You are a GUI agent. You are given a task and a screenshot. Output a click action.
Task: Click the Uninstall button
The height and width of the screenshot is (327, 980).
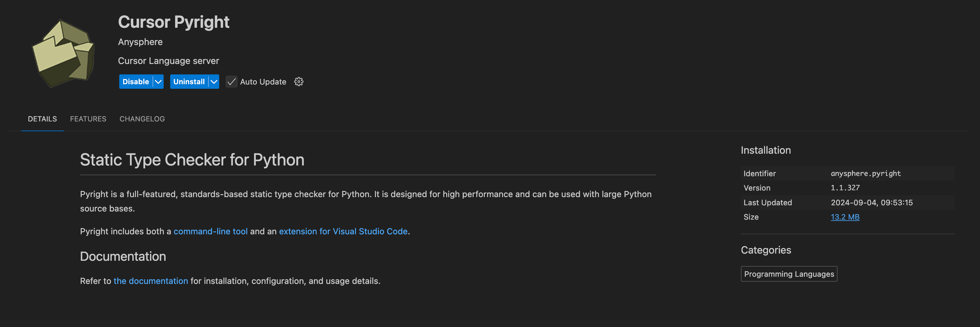tap(189, 82)
